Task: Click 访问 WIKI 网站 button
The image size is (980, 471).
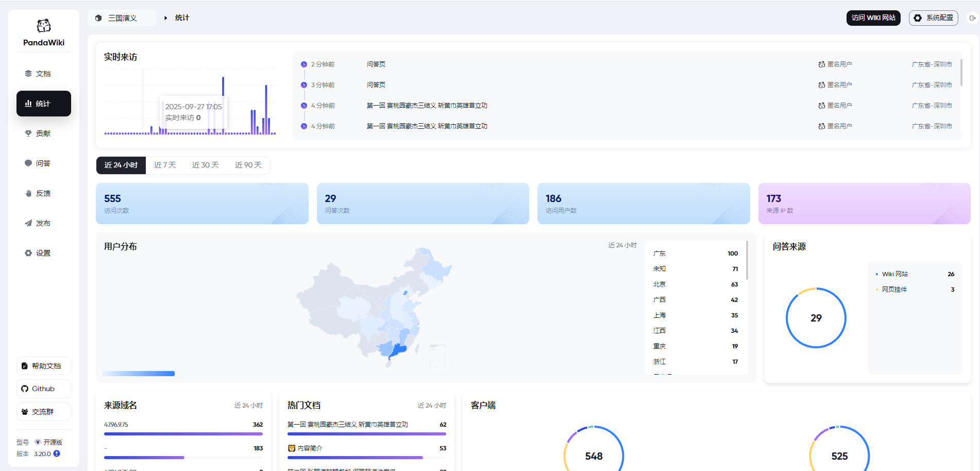Action: [x=873, y=18]
